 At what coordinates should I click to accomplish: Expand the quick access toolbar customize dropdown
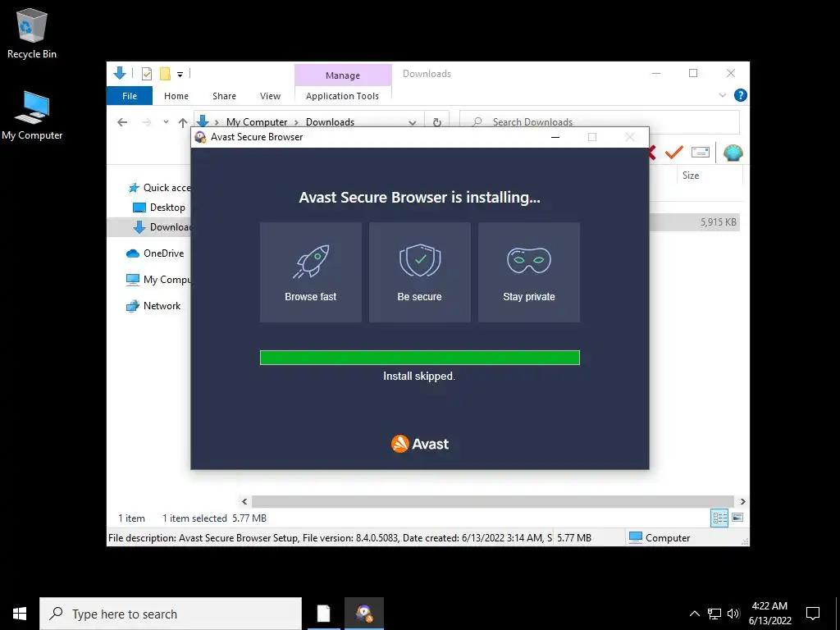[180, 75]
